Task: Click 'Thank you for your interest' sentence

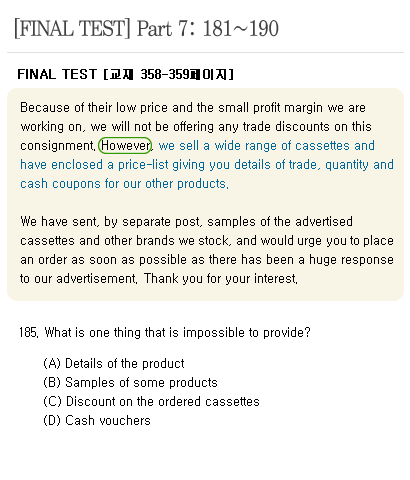Action: [x=221, y=279]
